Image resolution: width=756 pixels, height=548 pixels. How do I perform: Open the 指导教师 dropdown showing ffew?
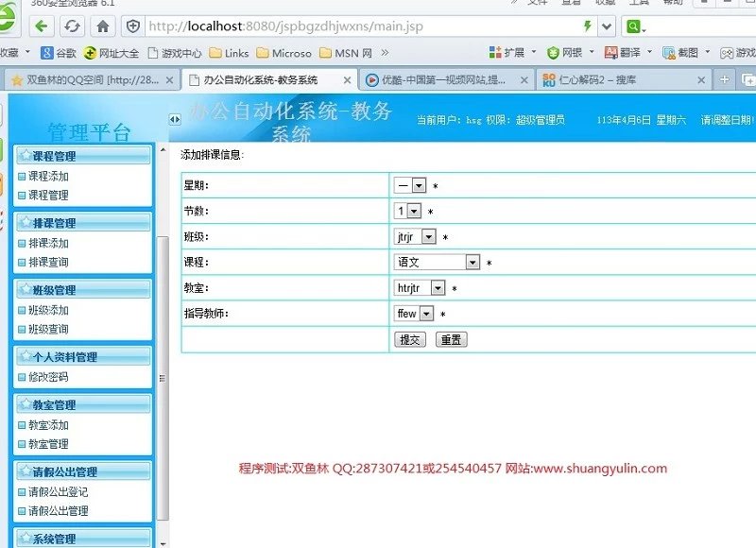(x=426, y=314)
